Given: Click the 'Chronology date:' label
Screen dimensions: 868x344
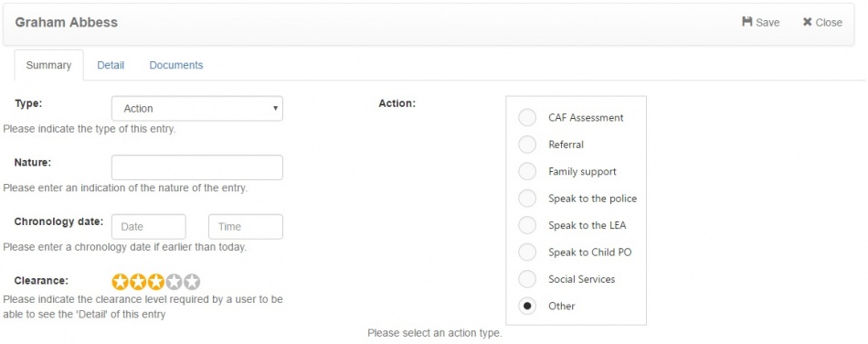Looking at the screenshot, I should coord(58,221).
